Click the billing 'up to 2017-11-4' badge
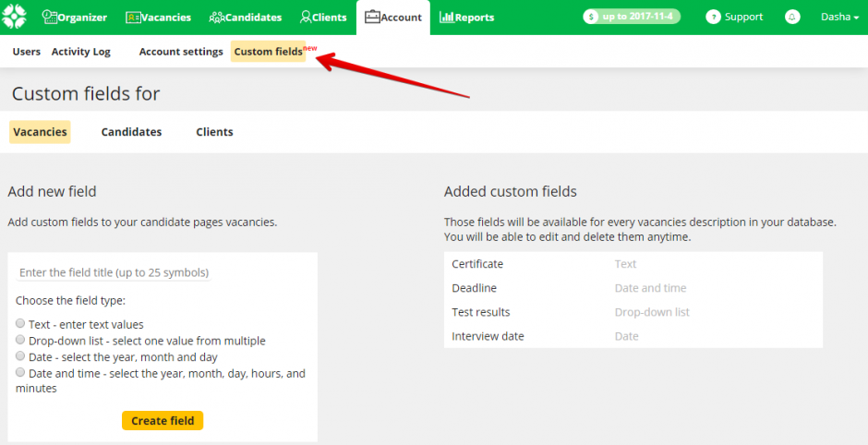Viewport: 868px width, 445px height. [632, 18]
